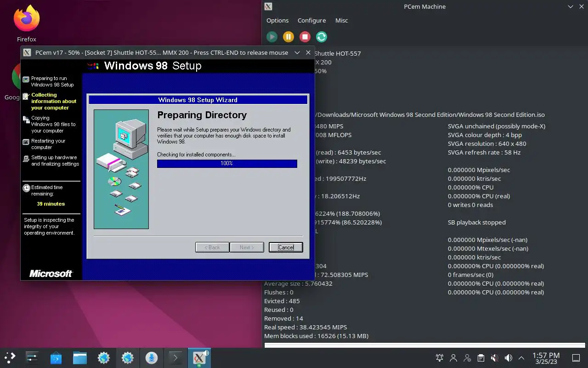Reset the machine with the green refresh icon
Image resolution: width=588 pixels, height=368 pixels.
(322, 37)
